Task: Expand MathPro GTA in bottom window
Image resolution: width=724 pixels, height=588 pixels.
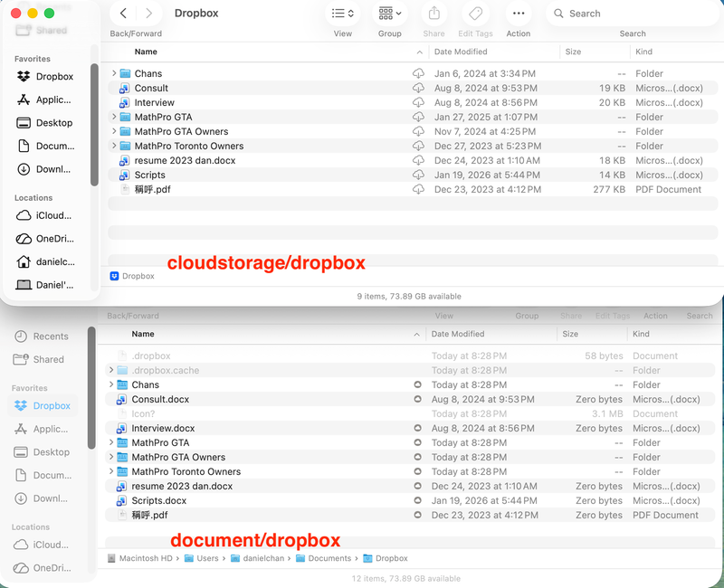Action: click(110, 442)
